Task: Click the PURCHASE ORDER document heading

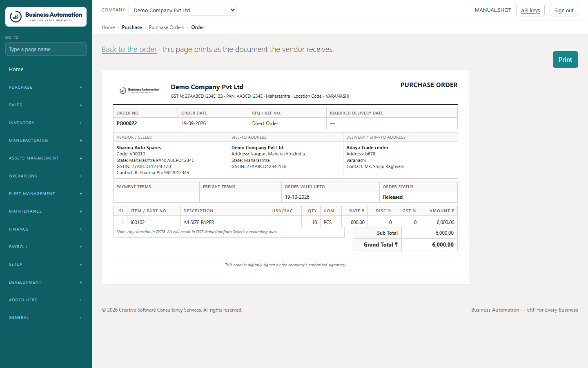Action: pos(429,85)
